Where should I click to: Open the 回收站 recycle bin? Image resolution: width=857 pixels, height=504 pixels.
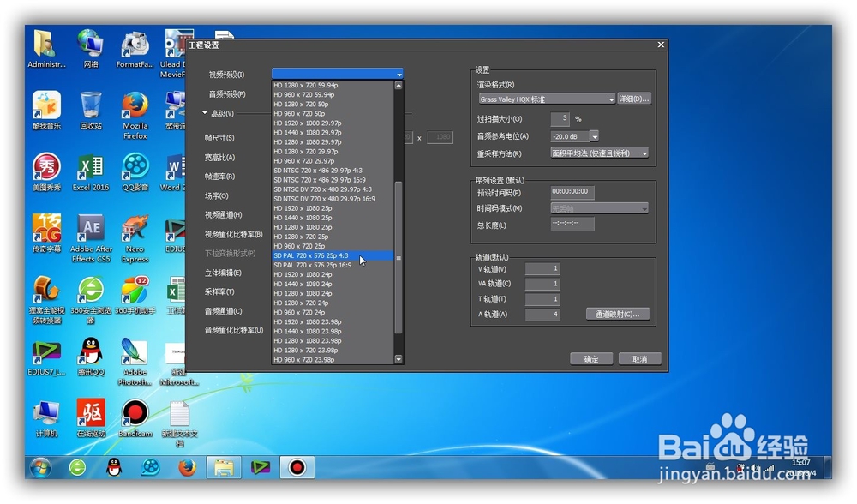91,110
